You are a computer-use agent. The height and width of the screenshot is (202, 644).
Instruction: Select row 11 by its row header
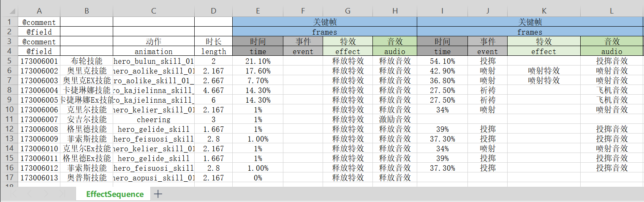[x=9, y=120]
